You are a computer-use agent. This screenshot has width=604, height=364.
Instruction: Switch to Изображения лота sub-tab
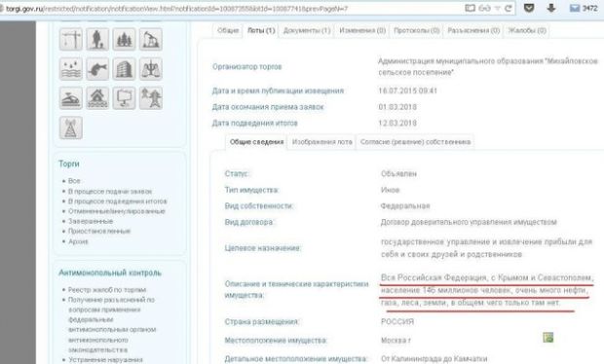pyautogui.click(x=322, y=142)
